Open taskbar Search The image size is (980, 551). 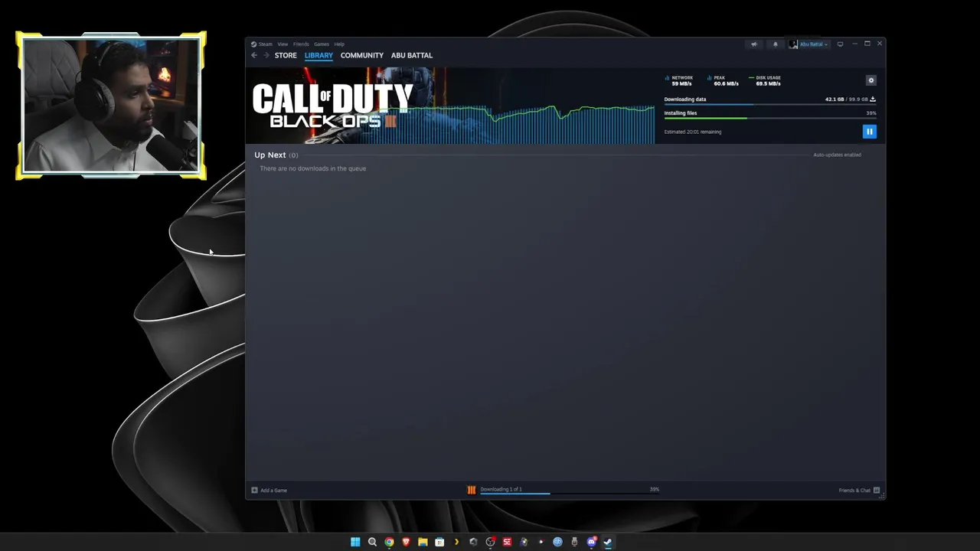pos(372,542)
